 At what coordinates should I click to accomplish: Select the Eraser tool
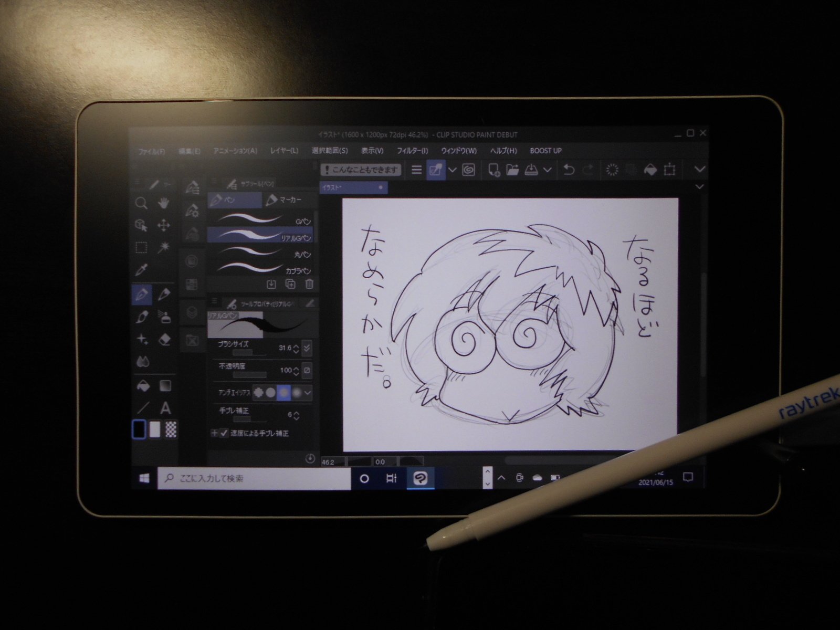[x=164, y=340]
